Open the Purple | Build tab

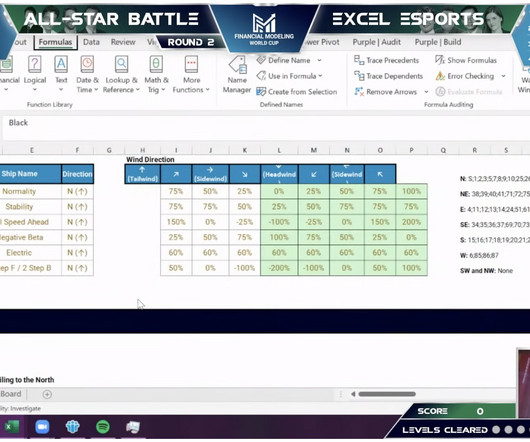[438, 42]
